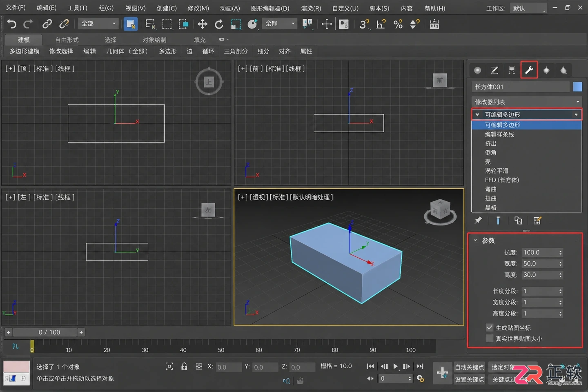The width and height of the screenshot is (588, 392).
Task: Click the Redo arrow icon
Action: 28,24
